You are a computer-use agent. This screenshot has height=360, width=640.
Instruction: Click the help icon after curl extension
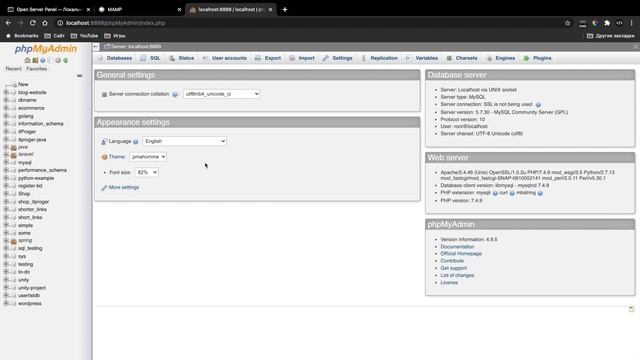pyautogui.click(x=512, y=193)
